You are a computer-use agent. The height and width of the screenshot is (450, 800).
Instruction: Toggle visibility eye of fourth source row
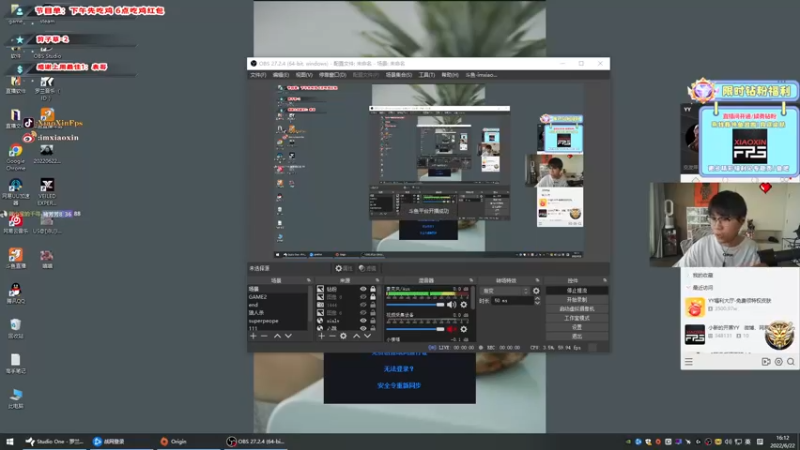pyautogui.click(x=363, y=313)
